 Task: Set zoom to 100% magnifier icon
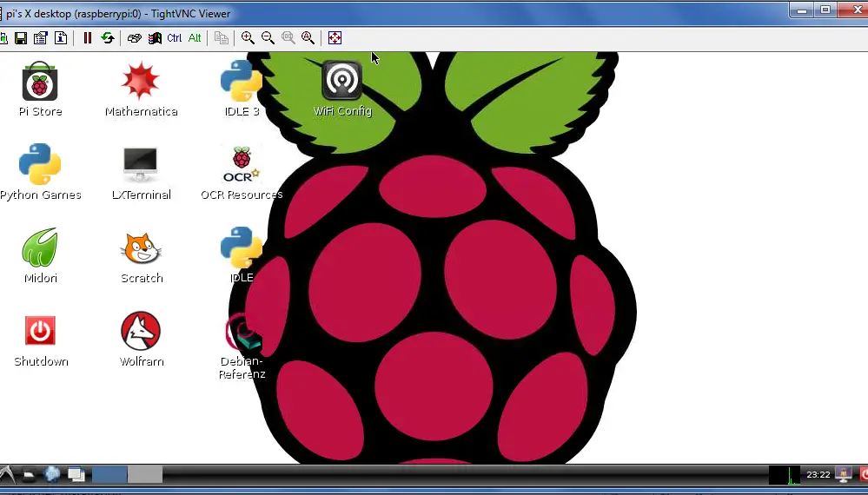click(288, 37)
